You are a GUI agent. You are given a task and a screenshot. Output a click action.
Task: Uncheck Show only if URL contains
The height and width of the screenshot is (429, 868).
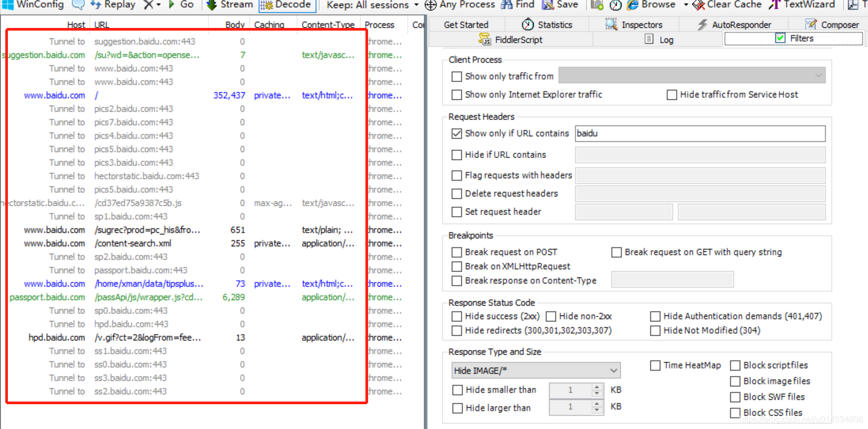coord(457,134)
